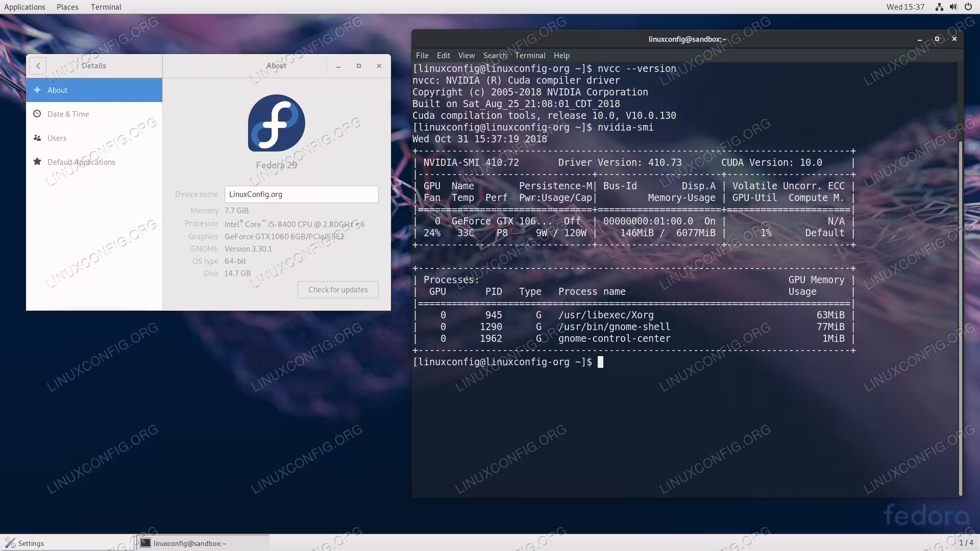Minimize the terminal window
Image resolution: width=980 pixels, height=551 pixels.
[x=920, y=39]
